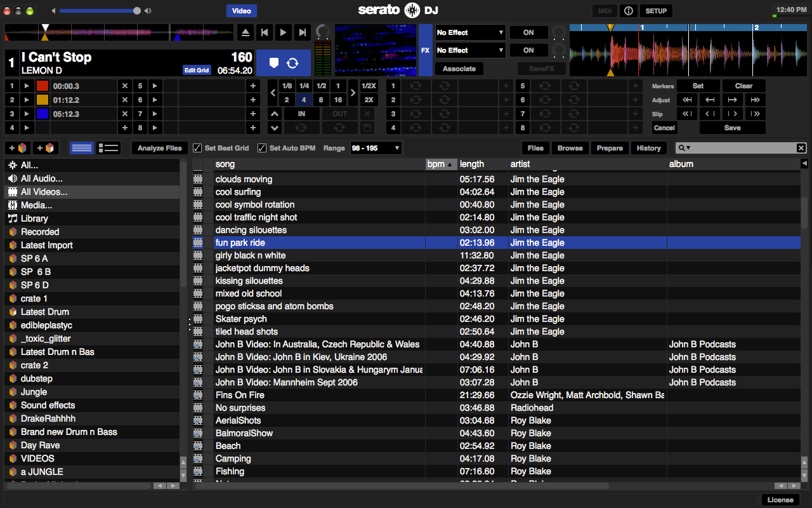Add cue point in slot 8

(253, 128)
